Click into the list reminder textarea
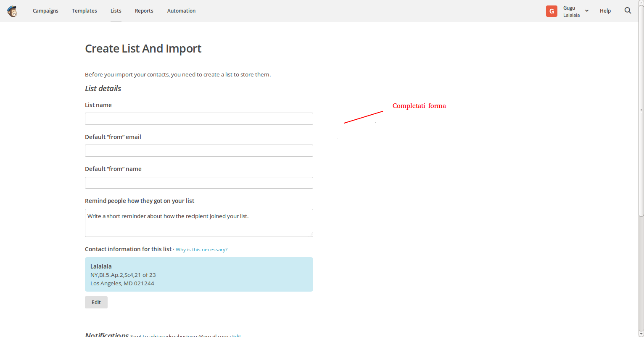Screen dimensions: 644x337 coord(199,223)
